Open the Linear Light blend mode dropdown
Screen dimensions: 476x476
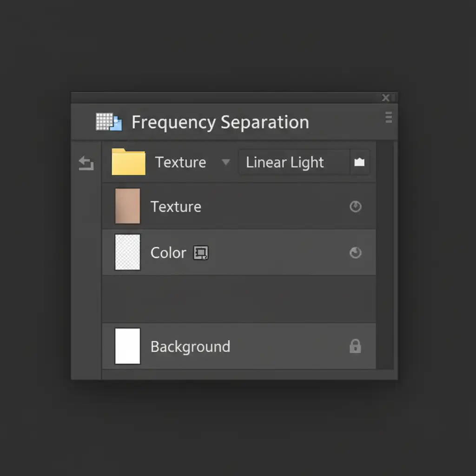pyautogui.click(x=293, y=162)
